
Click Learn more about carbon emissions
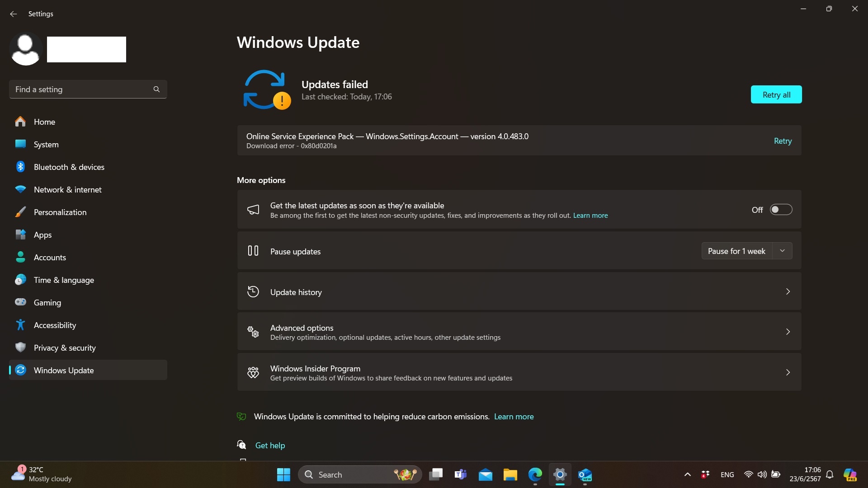514,417
